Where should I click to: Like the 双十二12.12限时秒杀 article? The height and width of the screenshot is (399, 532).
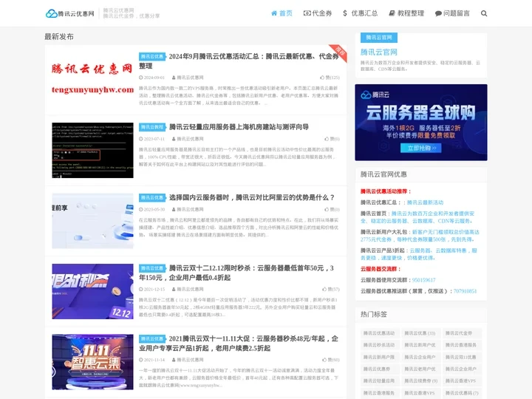click(x=331, y=289)
